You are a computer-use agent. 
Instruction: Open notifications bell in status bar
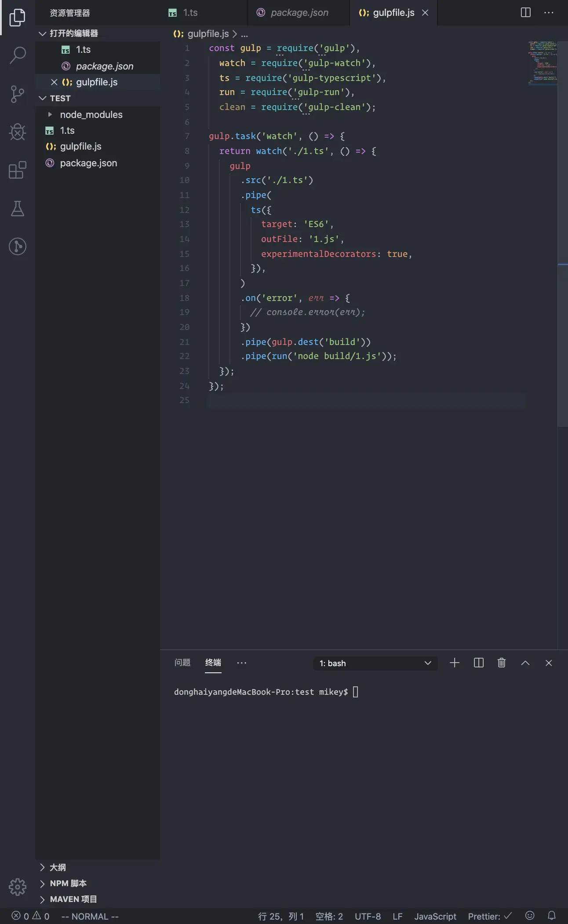coord(552,916)
